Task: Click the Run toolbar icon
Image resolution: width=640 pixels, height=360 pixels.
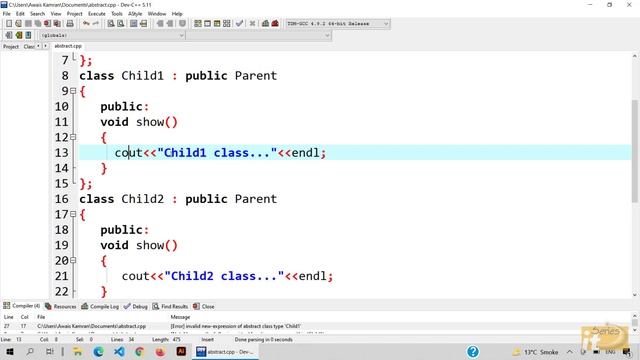Action: (207, 24)
